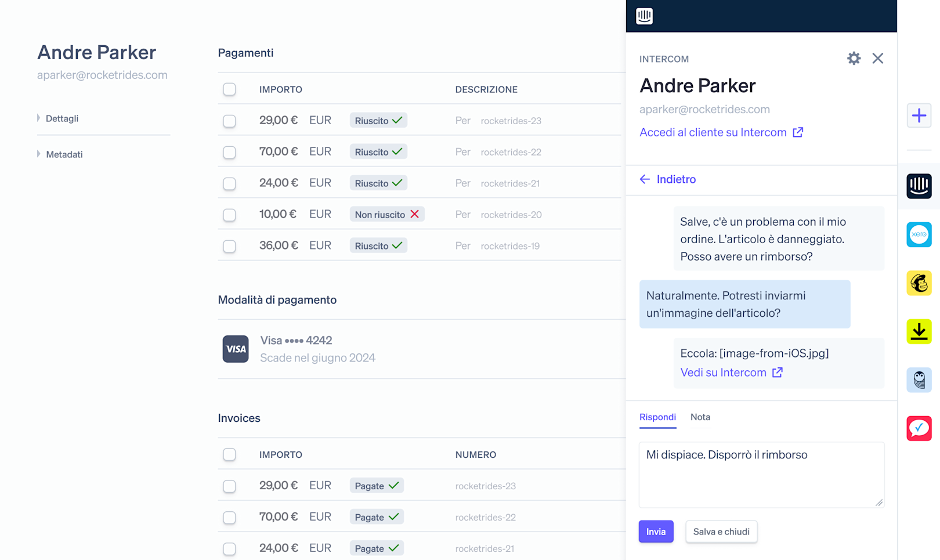Click the Intercom logo in the dark header
Image resolution: width=940 pixels, height=560 pixels.
tap(644, 16)
